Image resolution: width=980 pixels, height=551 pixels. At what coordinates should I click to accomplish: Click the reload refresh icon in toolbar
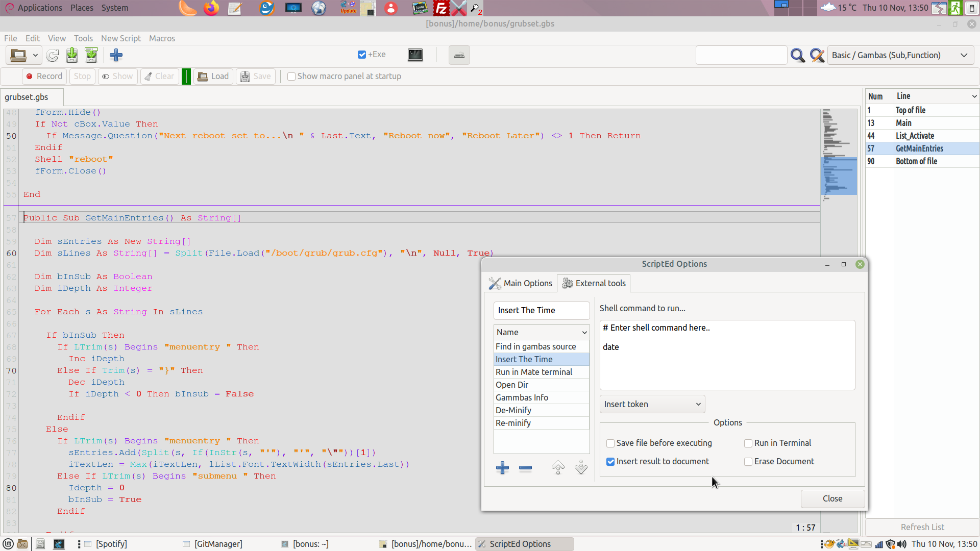pos(52,55)
